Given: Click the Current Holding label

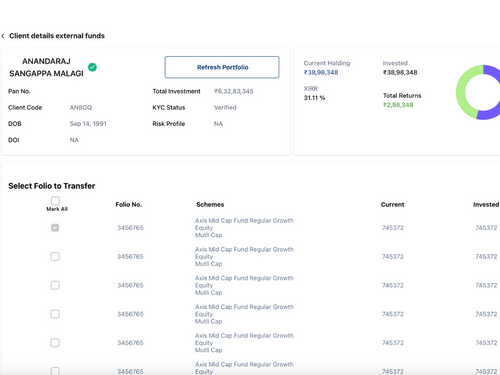Looking at the screenshot, I should (x=327, y=63).
